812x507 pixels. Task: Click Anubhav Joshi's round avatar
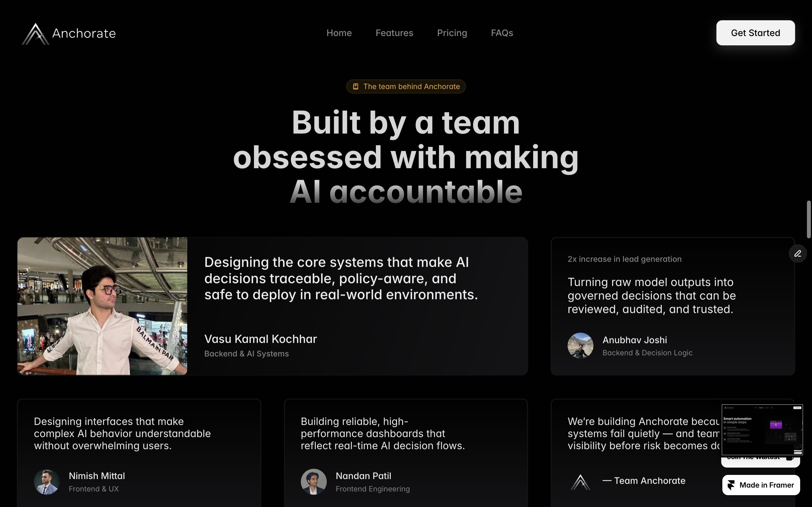[x=580, y=345]
